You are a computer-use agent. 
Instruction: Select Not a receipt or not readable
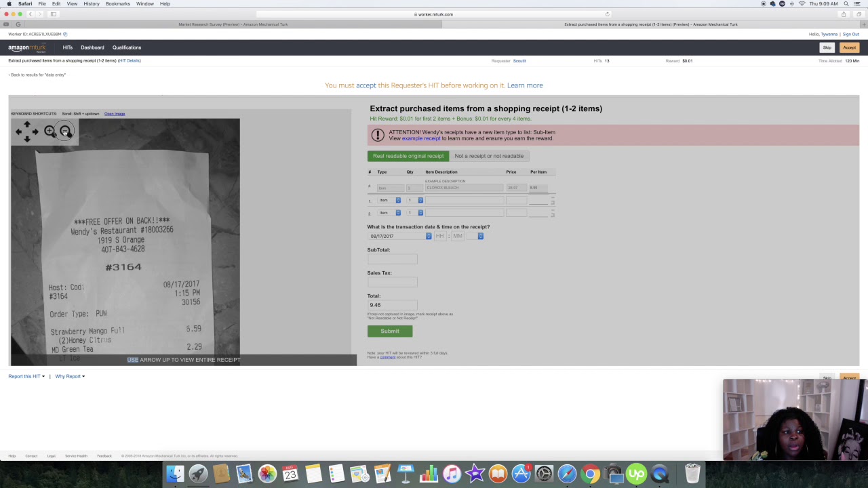[x=489, y=156]
